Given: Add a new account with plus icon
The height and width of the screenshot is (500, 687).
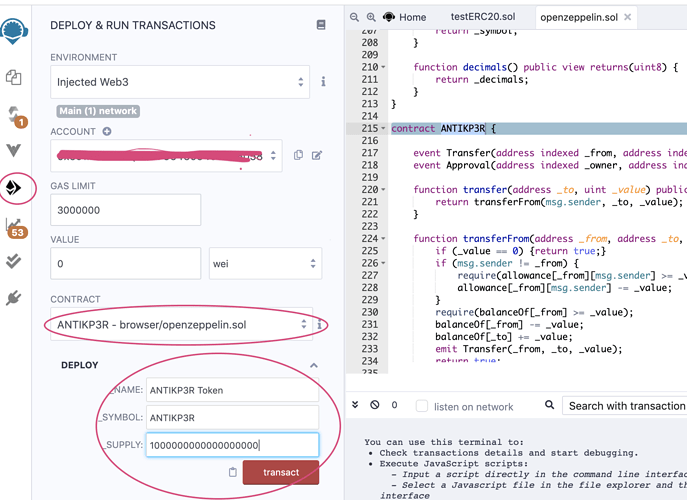Looking at the screenshot, I should coord(107,131).
